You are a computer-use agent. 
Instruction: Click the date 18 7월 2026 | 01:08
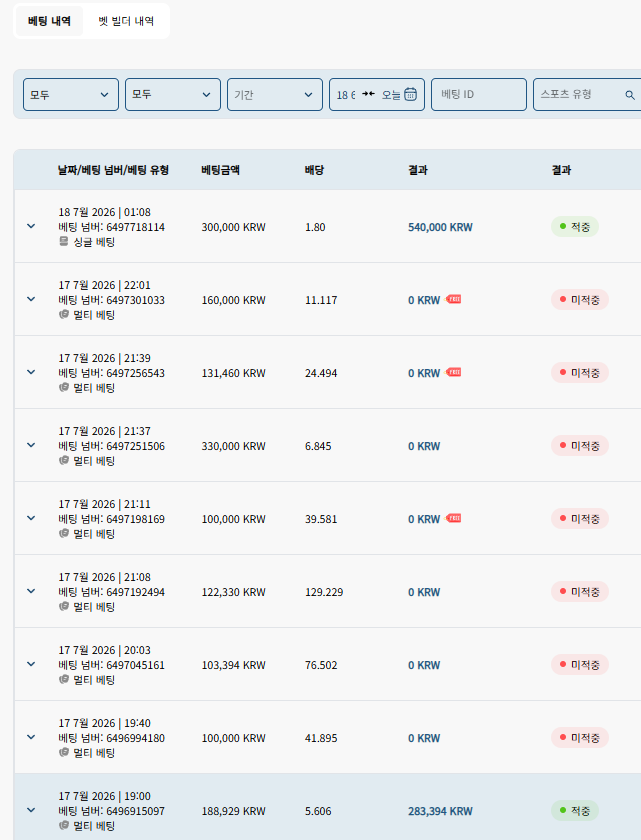(x=104, y=212)
